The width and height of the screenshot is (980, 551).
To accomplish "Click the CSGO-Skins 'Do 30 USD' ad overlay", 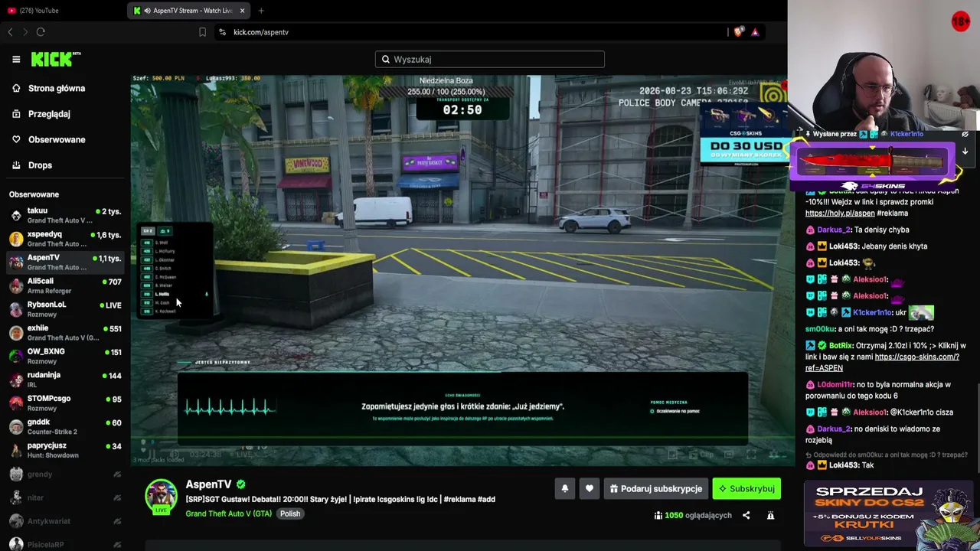I will pos(744,132).
